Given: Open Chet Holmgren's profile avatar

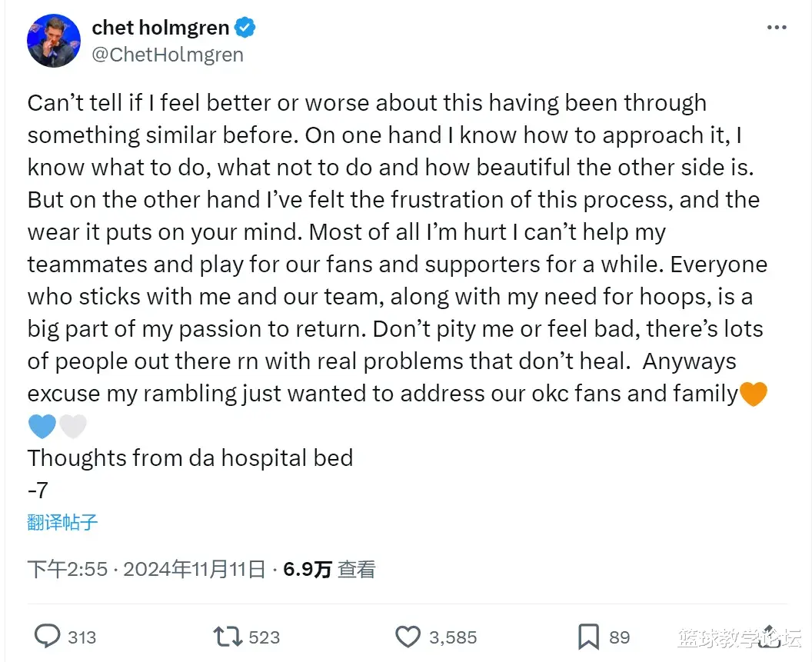Looking at the screenshot, I should click(54, 41).
